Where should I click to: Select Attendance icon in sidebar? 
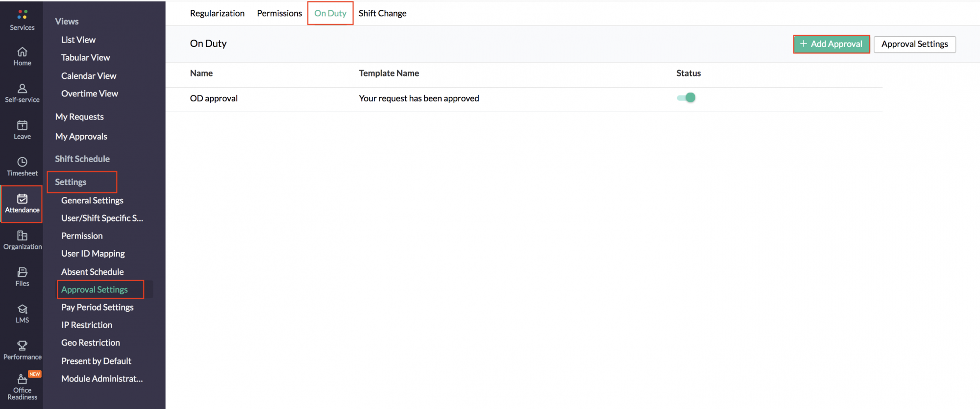coord(22,199)
